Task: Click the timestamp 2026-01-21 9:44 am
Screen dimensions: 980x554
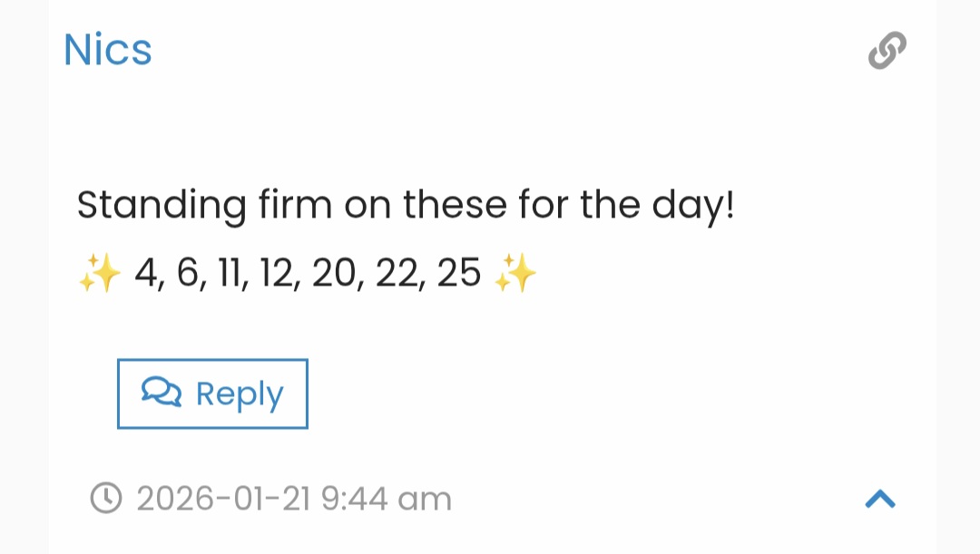Action: [292, 498]
